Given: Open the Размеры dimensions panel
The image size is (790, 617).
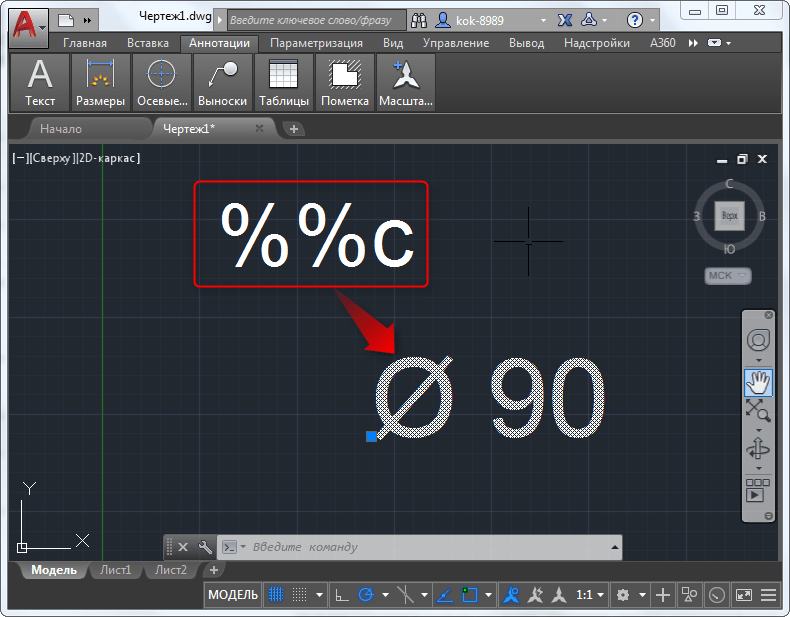Looking at the screenshot, I should [x=100, y=83].
